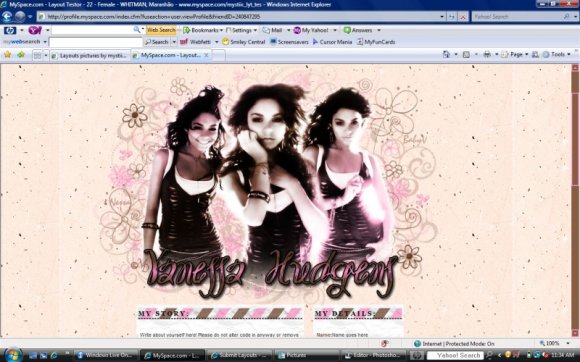Click the Web Search button
580x362 pixels.
click(x=161, y=30)
